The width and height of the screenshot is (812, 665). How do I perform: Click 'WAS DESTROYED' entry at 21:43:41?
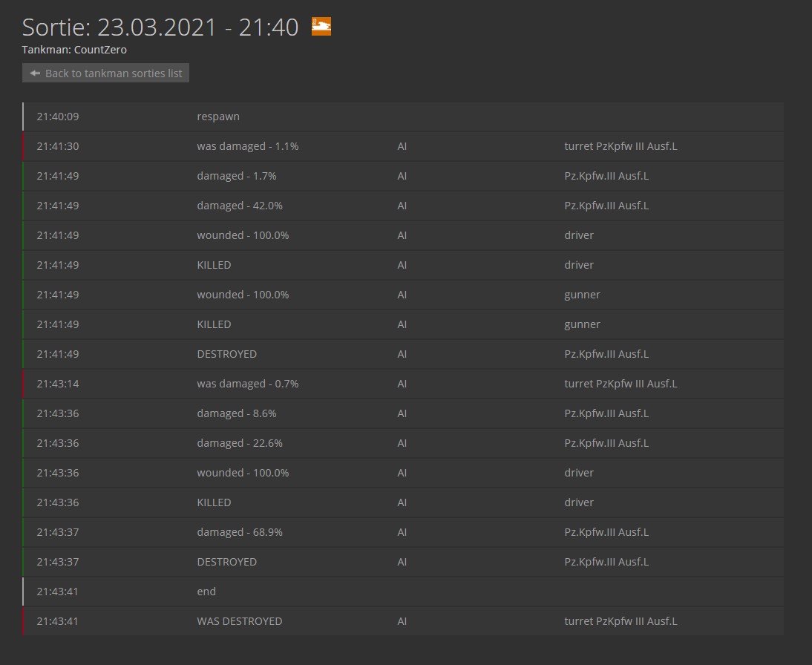click(240, 621)
